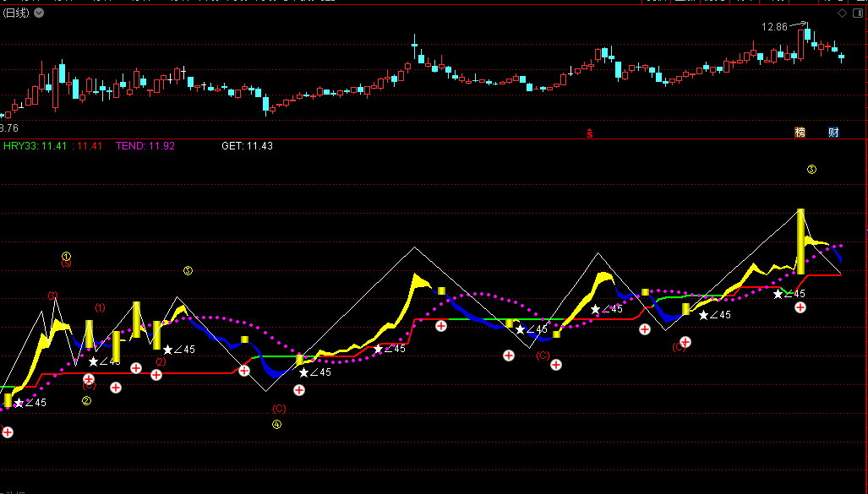This screenshot has width=868, height=494.
Task: Click the yellow circled 2 wave marker
Action: point(86,401)
